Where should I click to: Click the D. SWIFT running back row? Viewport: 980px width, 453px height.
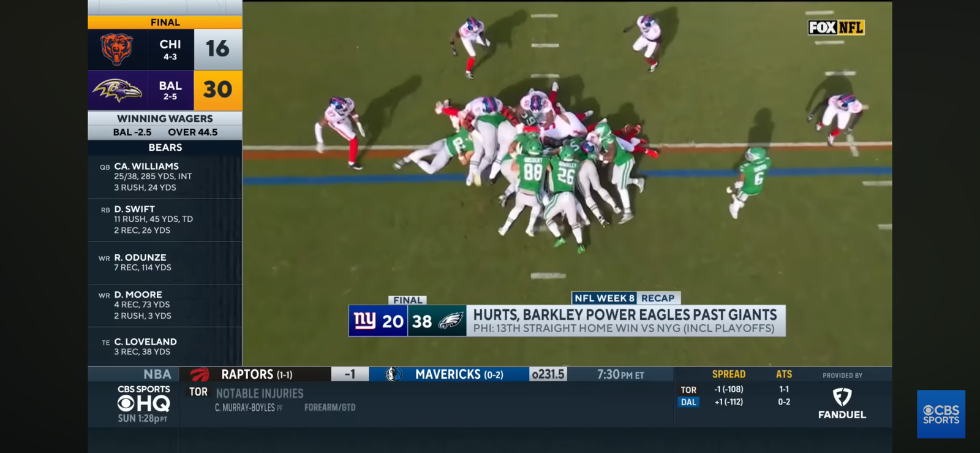(165, 219)
